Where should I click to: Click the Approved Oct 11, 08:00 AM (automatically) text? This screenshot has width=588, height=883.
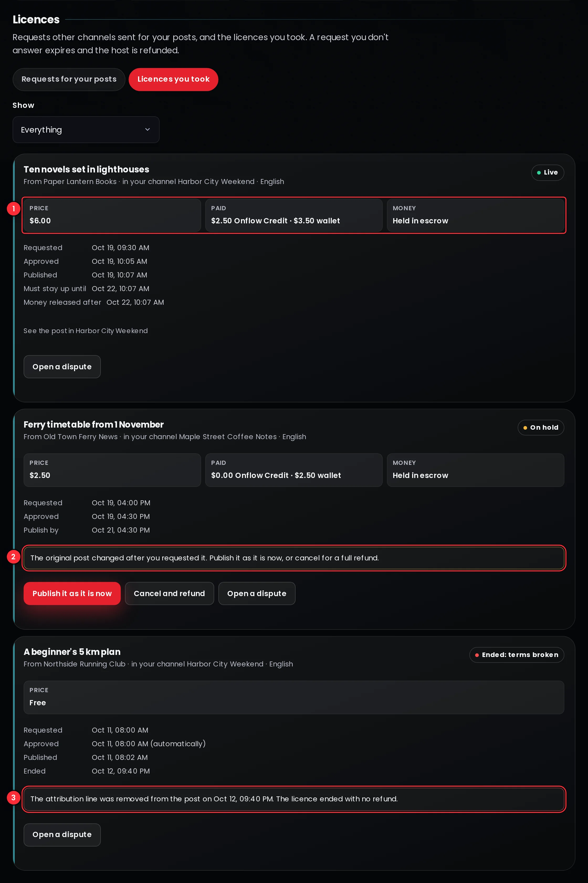tap(149, 744)
